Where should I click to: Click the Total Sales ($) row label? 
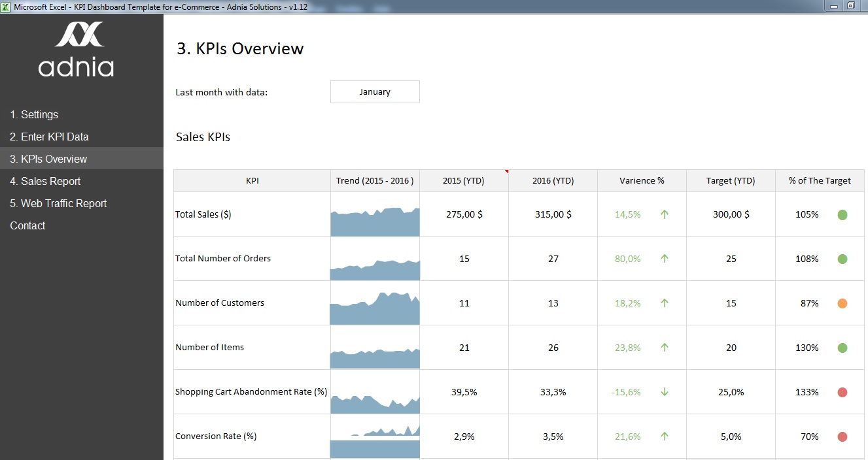coord(203,214)
